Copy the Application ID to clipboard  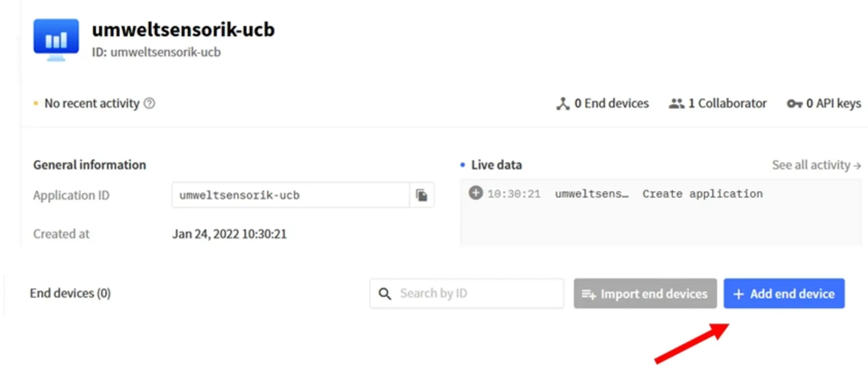pos(422,195)
